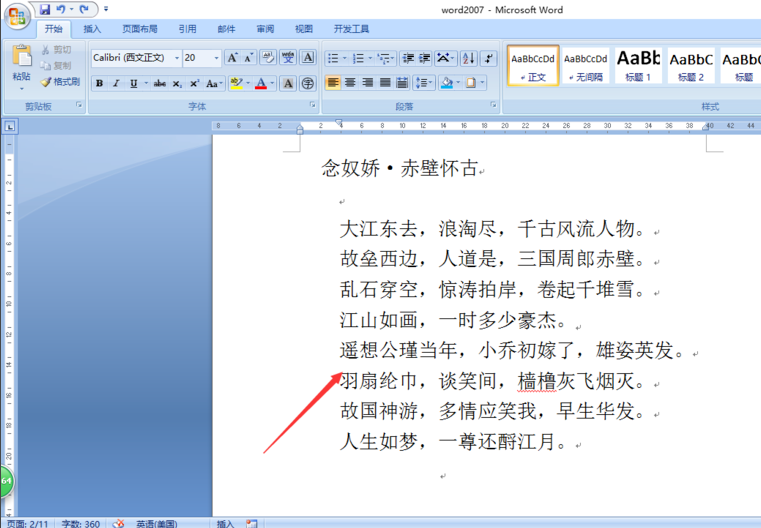Activate the 格式刷 format painter
The width and height of the screenshot is (761, 528).
click(61, 82)
